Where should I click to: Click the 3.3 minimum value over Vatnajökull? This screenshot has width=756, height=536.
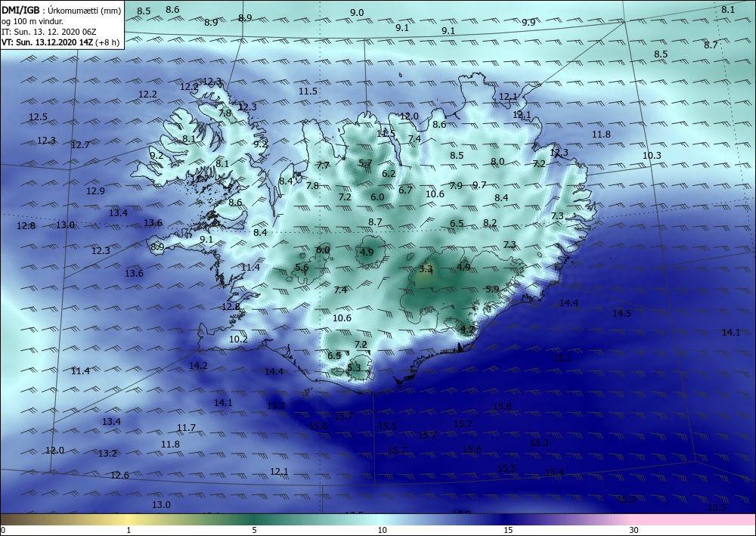click(x=426, y=269)
